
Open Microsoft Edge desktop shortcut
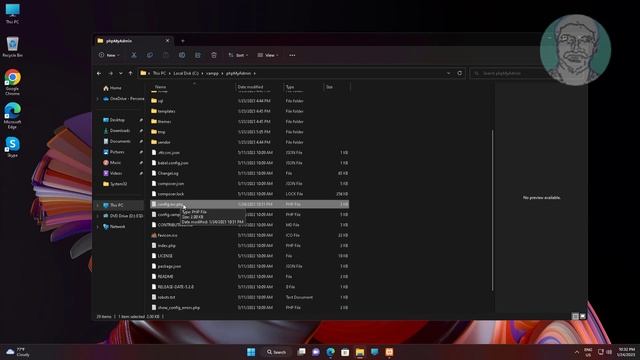pyautogui.click(x=12, y=116)
